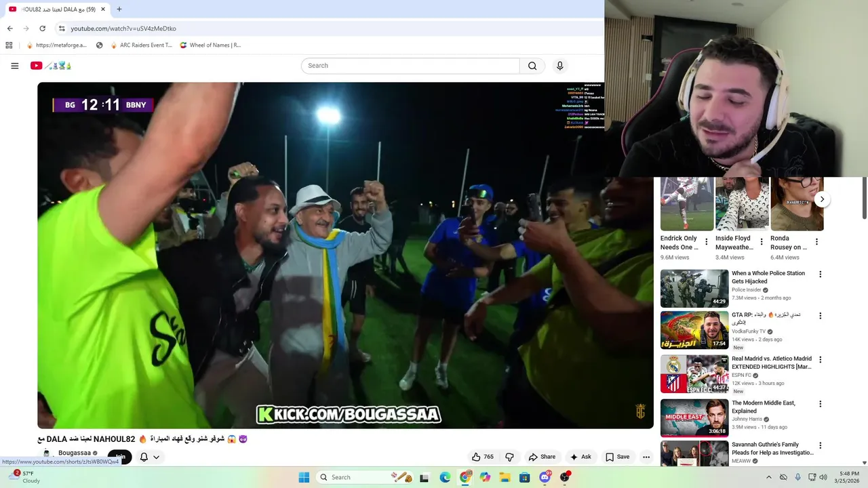Open options for Floyd Mayweather short
The image size is (868, 488).
(x=762, y=242)
